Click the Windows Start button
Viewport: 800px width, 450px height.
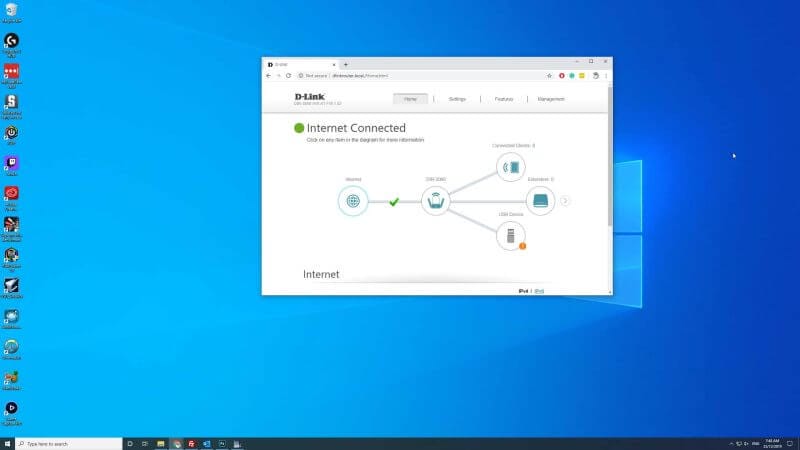tap(8, 443)
